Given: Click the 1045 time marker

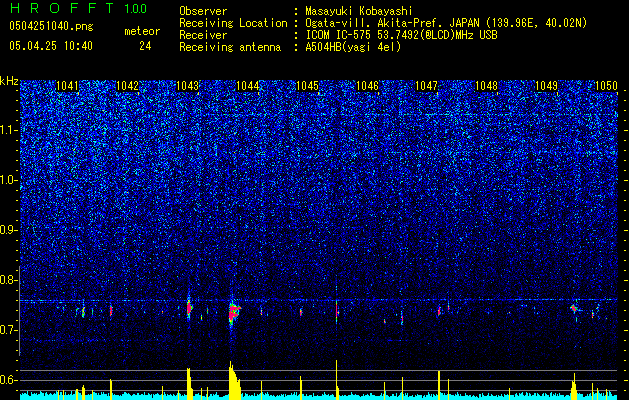Looking at the screenshot, I should pyautogui.click(x=307, y=86).
